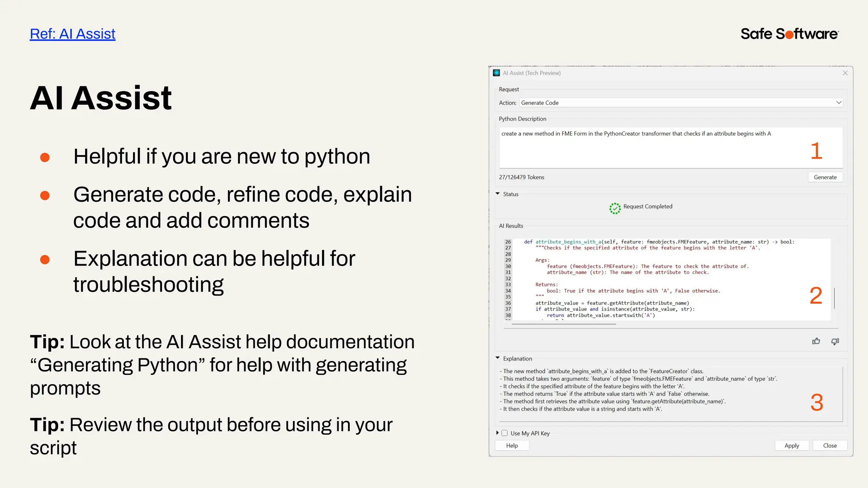Click the thumbs down feedback icon
Viewport: 868px width, 488px height.
pyautogui.click(x=835, y=341)
